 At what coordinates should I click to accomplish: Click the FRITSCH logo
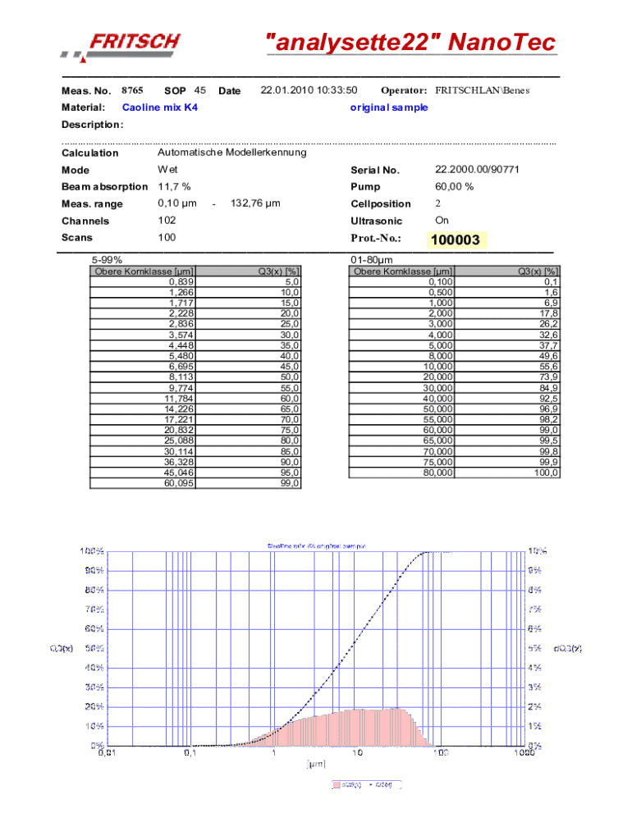pos(121,48)
